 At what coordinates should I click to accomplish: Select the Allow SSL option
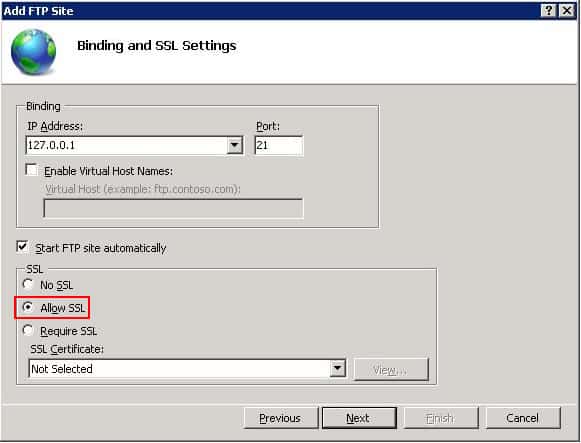(28, 307)
